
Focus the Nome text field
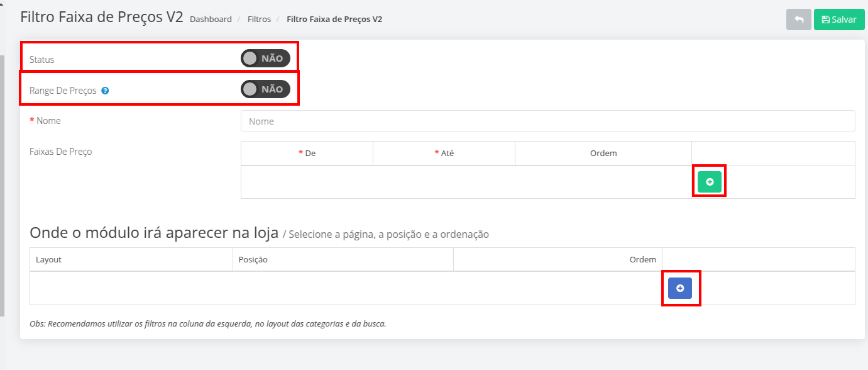coord(547,121)
